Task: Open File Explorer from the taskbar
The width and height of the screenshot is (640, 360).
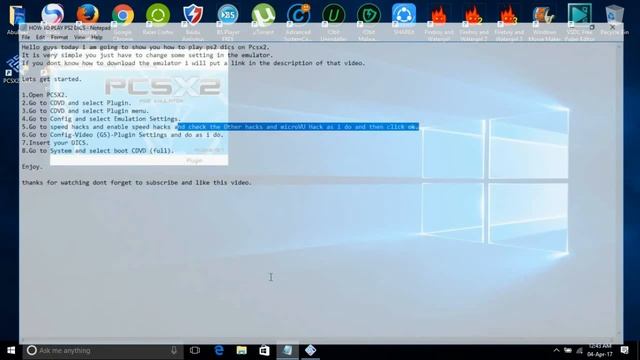Action: coord(242,350)
